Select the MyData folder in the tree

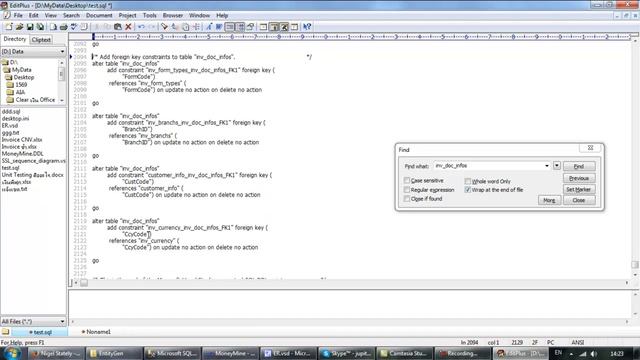click(x=21, y=70)
